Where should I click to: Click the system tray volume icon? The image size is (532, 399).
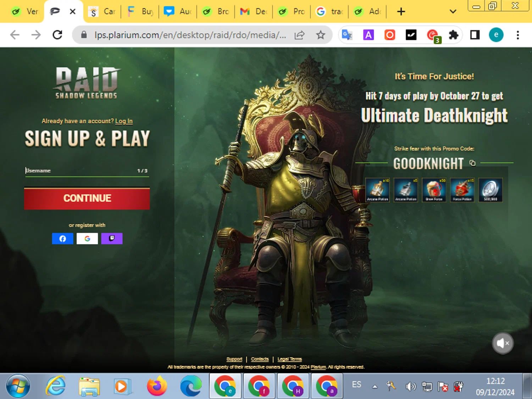[x=410, y=386]
